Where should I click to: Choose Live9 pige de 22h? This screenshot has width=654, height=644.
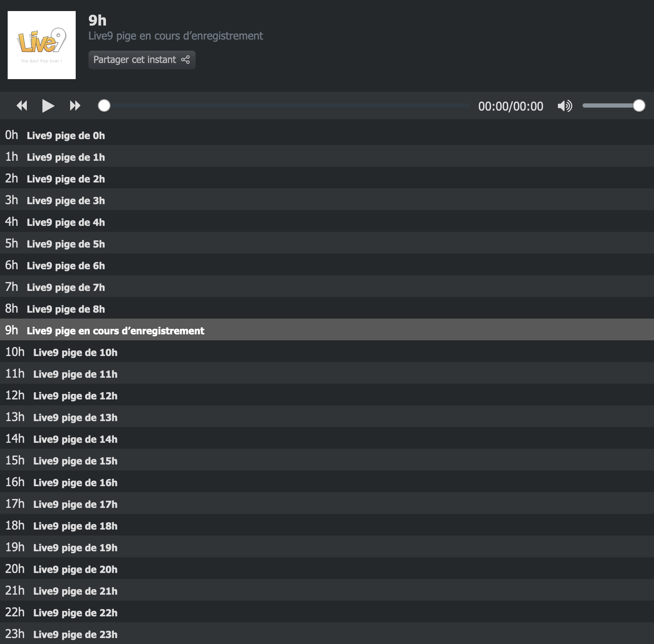(x=327, y=612)
